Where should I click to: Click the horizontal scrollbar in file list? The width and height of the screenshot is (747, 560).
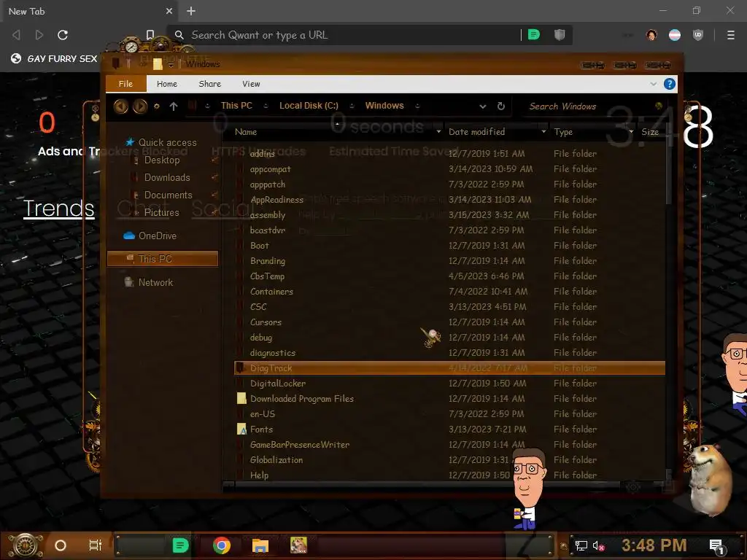pos(426,485)
